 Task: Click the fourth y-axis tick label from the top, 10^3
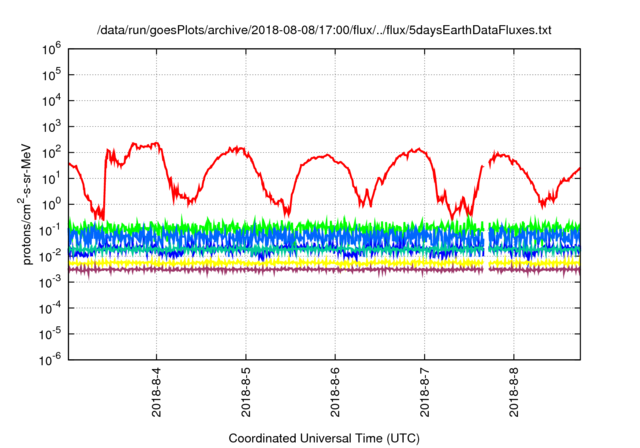[x=52, y=126]
